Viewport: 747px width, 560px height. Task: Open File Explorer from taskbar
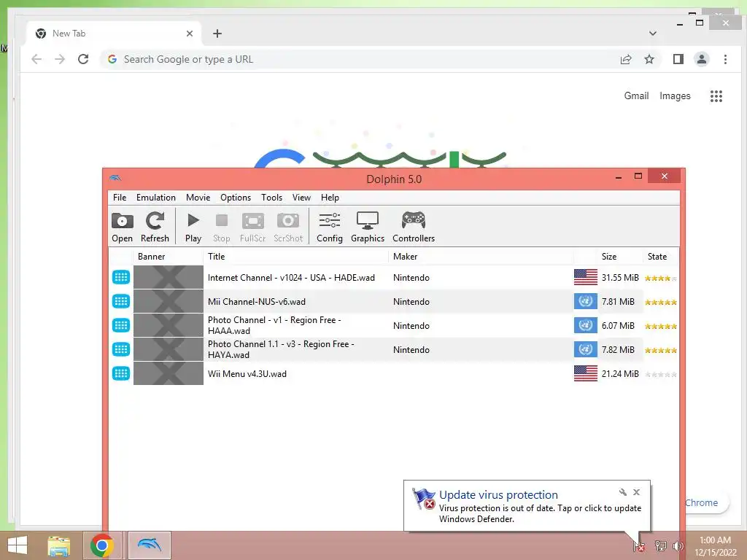tap(59, 545)
